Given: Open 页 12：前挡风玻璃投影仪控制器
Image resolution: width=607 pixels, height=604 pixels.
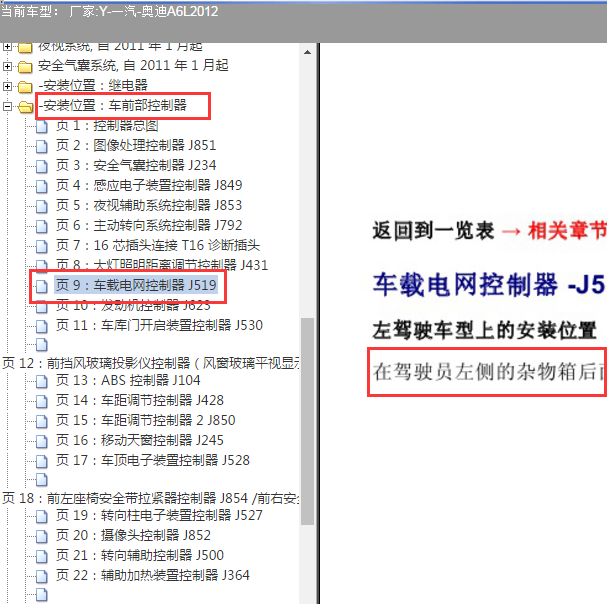Looking at the screenshot, I should coord(151,363).
